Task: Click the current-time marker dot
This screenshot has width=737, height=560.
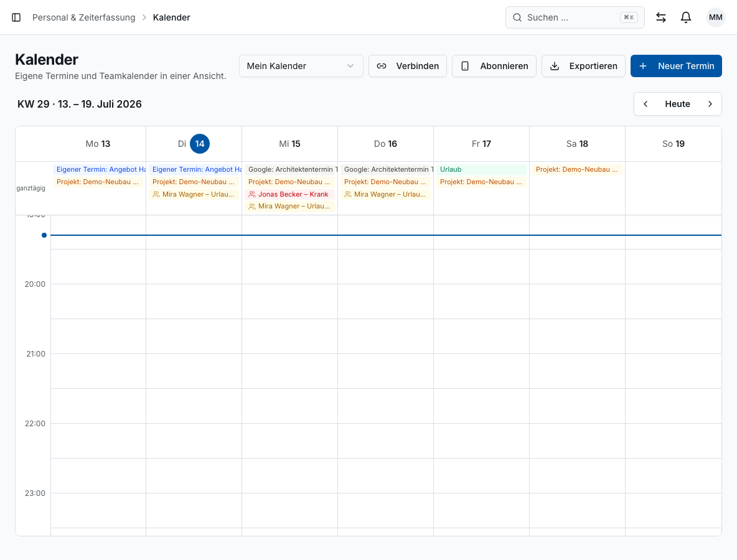Action: [x=44, y=235]
